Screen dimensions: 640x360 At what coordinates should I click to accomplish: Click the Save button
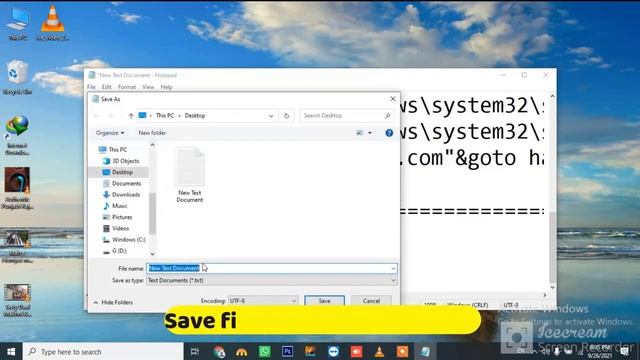click(324, 301)
